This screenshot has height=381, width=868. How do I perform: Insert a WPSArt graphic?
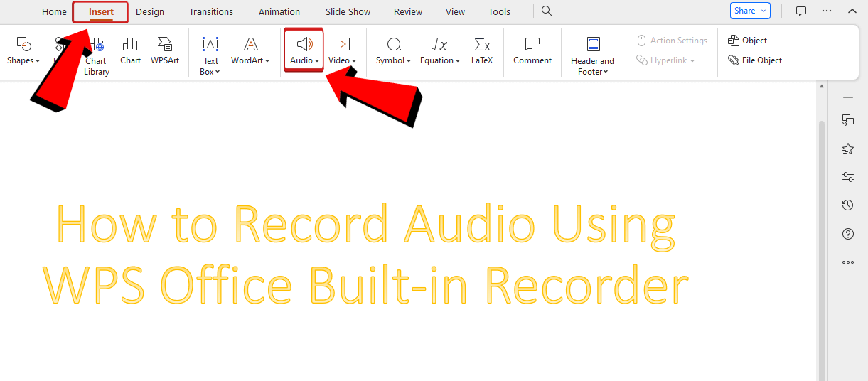click(165, 51)
